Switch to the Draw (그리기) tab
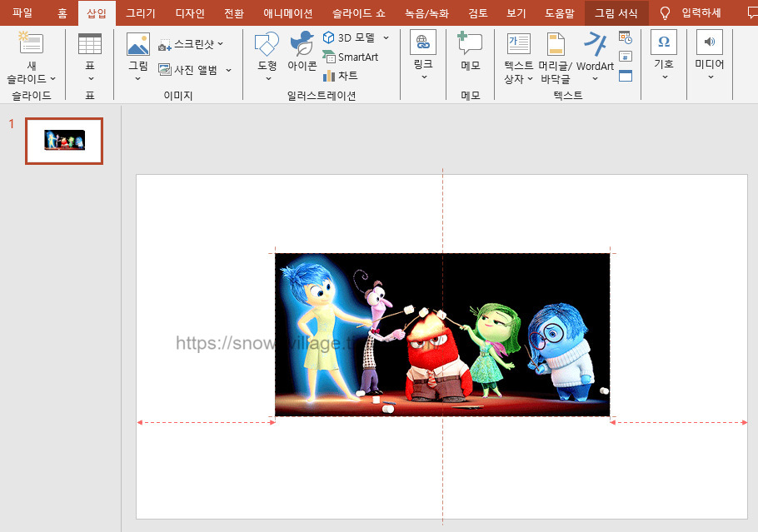 point(141,13)
